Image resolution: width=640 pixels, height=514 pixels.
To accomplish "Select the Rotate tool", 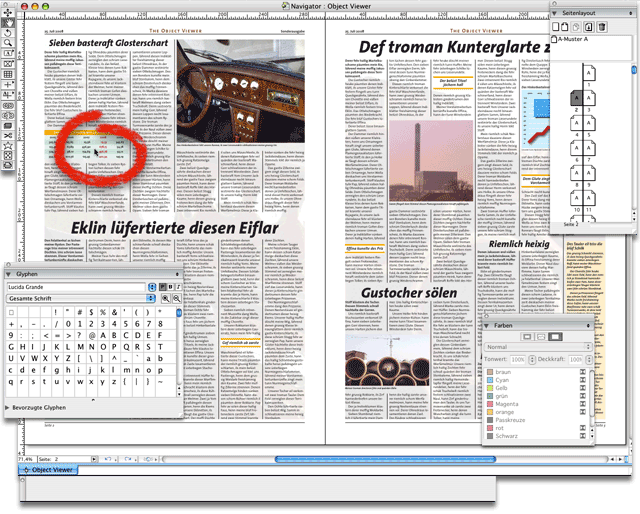I will click(x=8, y=33).
